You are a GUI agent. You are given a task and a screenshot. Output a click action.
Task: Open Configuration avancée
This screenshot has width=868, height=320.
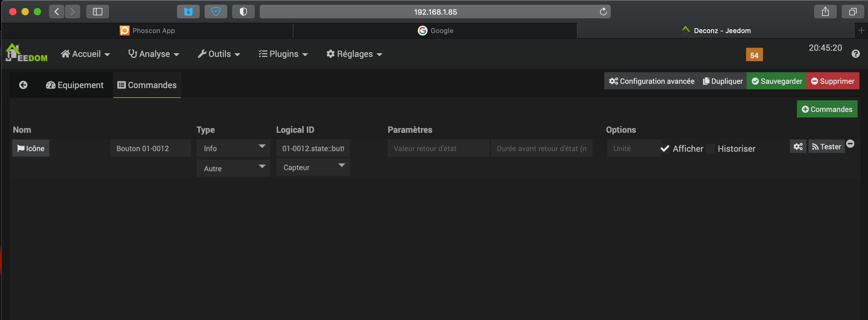(651, 81)
